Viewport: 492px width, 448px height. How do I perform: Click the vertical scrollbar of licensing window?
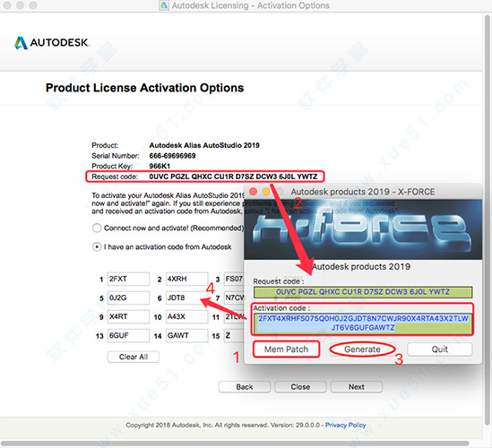click(488, 220)
